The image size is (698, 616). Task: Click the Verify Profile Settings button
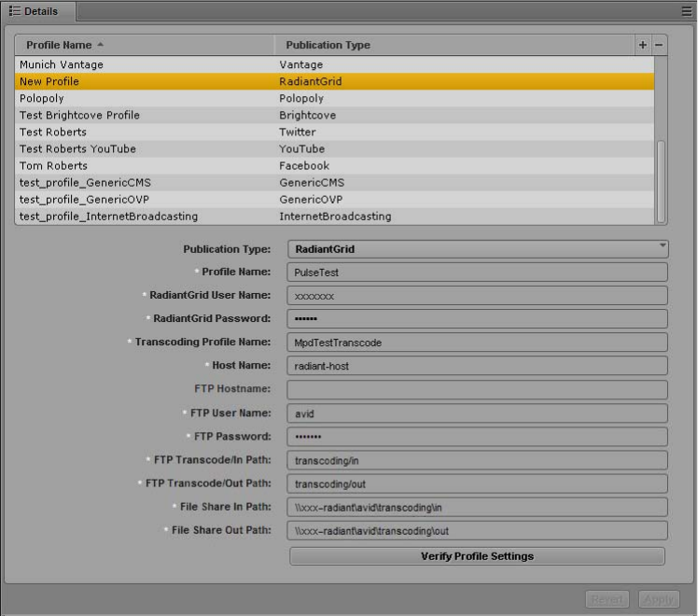coord(477,556)
